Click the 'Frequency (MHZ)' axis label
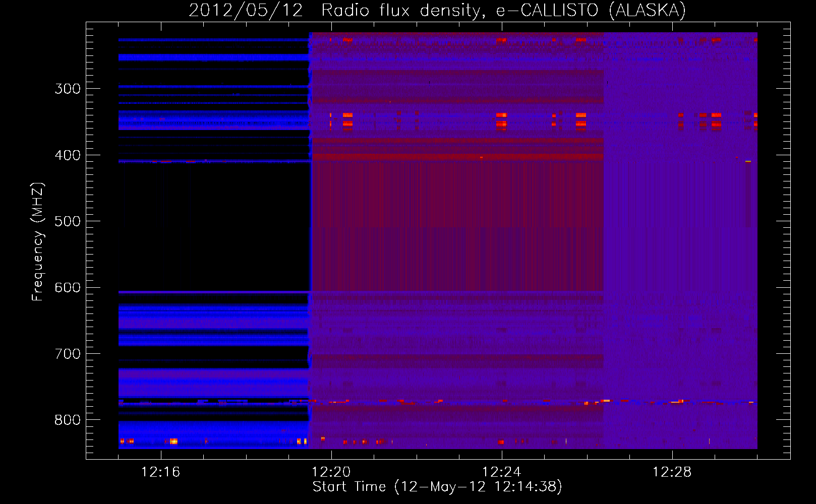Viewport: 816px width, 504px height. pyautogui.click(x=38, y=242)
